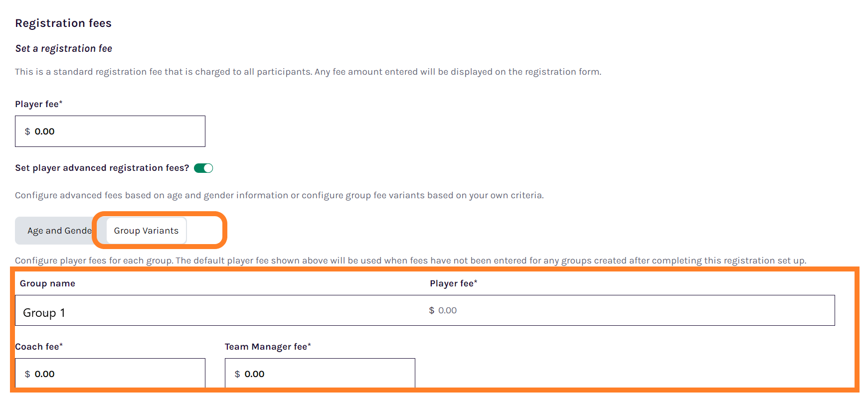This screenshot has width=868, height=396.
Task: Click the 0.00 value in Coach fee
Action: click(44, 374)
